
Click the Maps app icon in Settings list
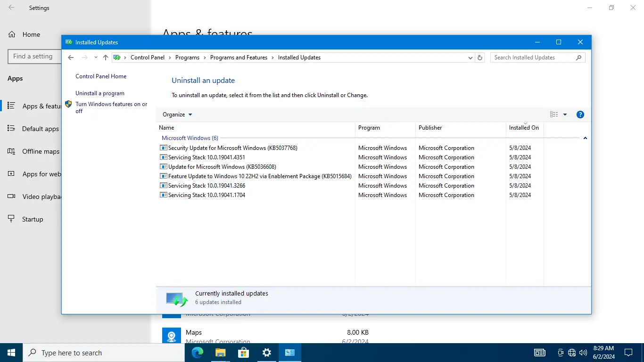pyautogui.click(x=172, y=336)
